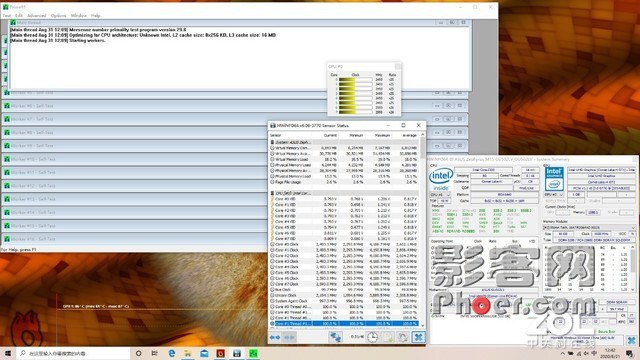Screen dimensions: 640x360
Task: Open the Mail app from the taskbar
Action: coord(204,353)
